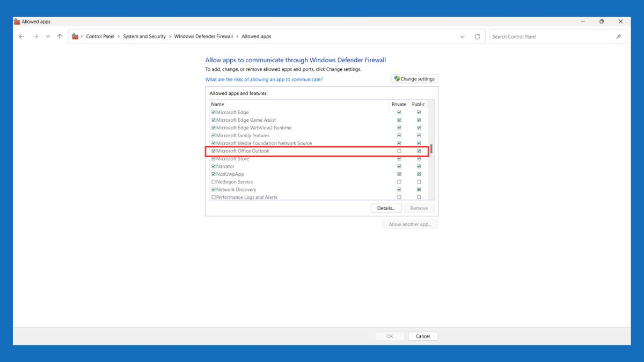
Task: Uncheck Public access for Microsoft Edge
Action: [x=419, y=112]
